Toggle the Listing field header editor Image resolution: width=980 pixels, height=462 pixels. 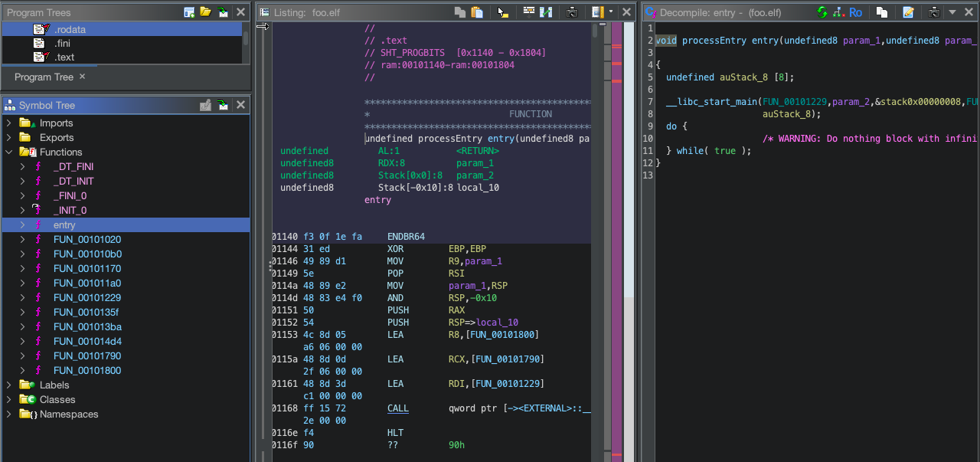[x=529, y=12]
